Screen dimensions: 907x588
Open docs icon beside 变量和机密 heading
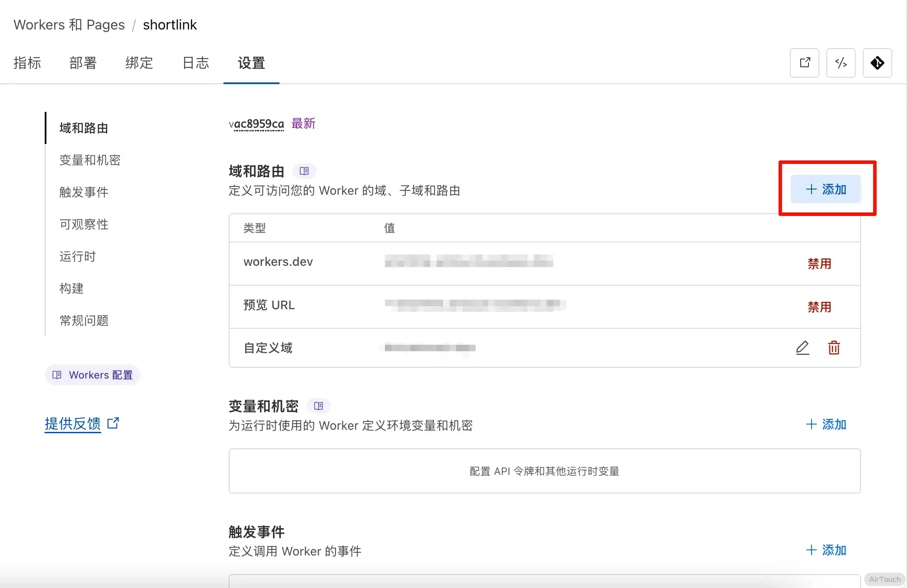(319, 406)
